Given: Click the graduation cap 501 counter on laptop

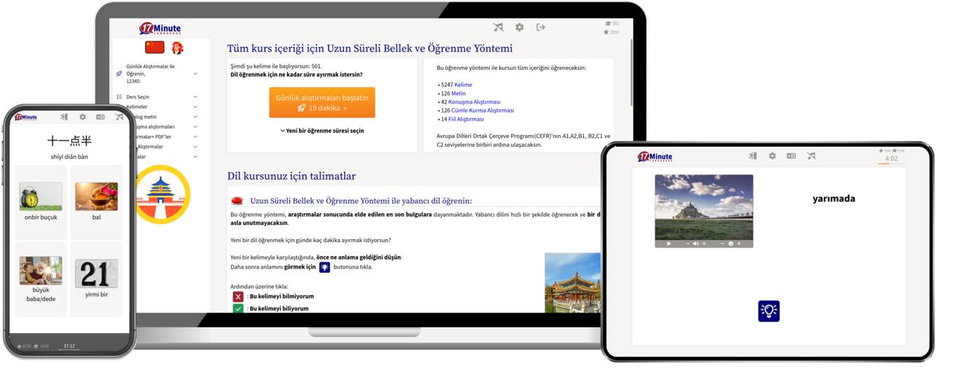Looking at the screenshot, I should click(x=612, y=24).
